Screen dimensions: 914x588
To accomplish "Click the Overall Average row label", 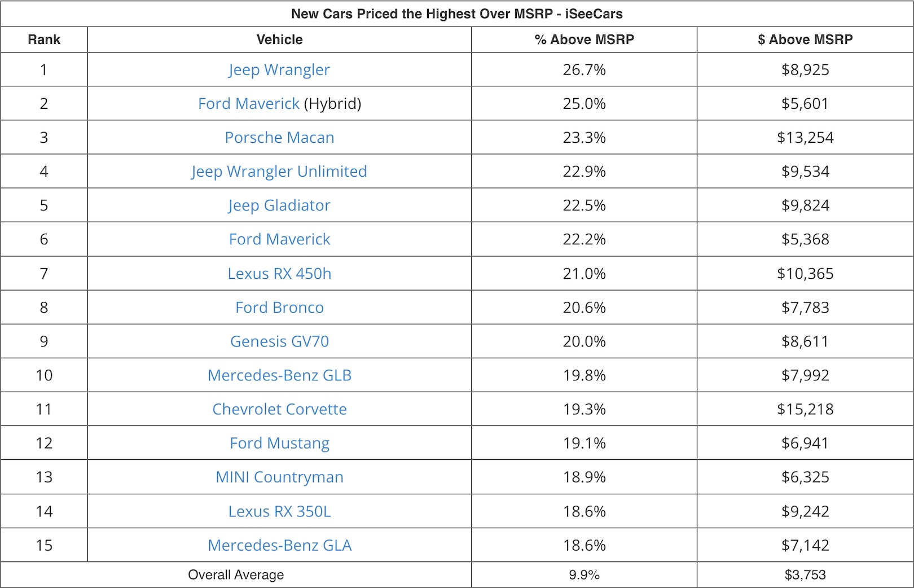I will point(236,575).
